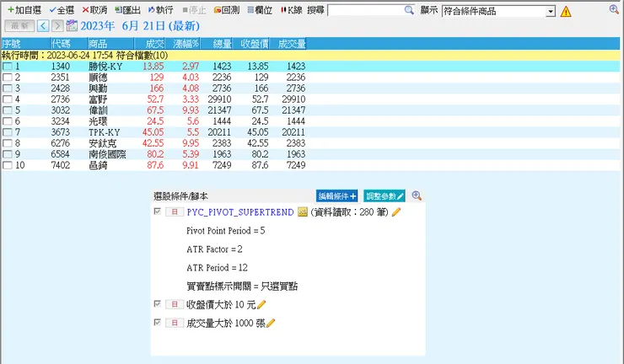Image resolution: width=624 pixels, height=364 pixels.
Task: Check the box for row 10 邑錡
Action: 7,165
